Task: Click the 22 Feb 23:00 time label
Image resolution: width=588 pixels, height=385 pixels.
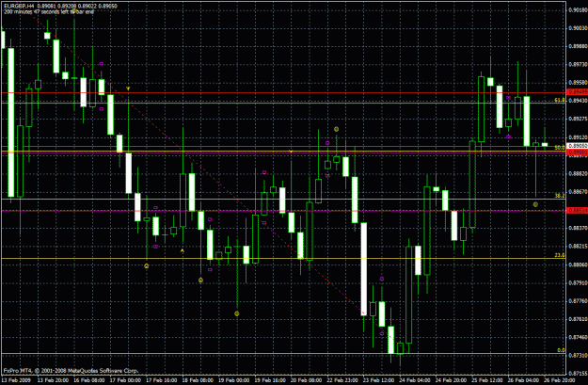Action: [342, 380]
